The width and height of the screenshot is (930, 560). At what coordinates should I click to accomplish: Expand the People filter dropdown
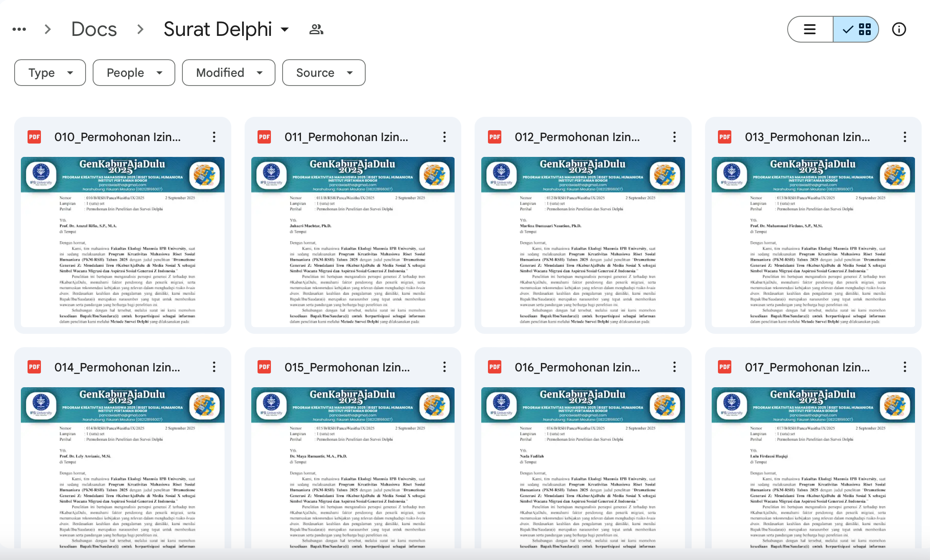point(134,73)
